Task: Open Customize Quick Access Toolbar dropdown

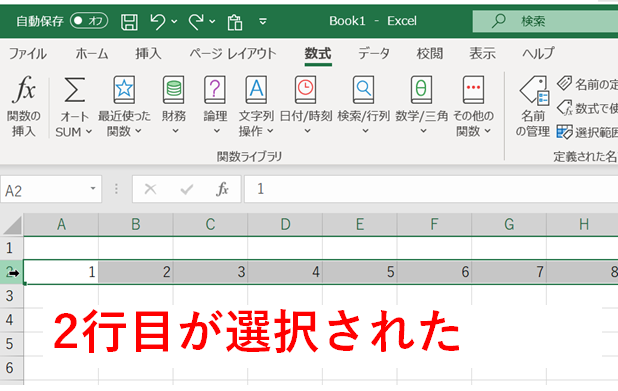Action: pyautogui.click(x=263, y=21)
